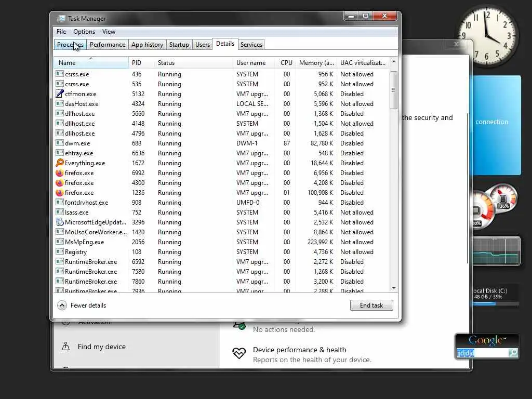This screenshot has width=532, height=399.
Task: Switch to the Startup tab
Action: [x=179, y=45]
